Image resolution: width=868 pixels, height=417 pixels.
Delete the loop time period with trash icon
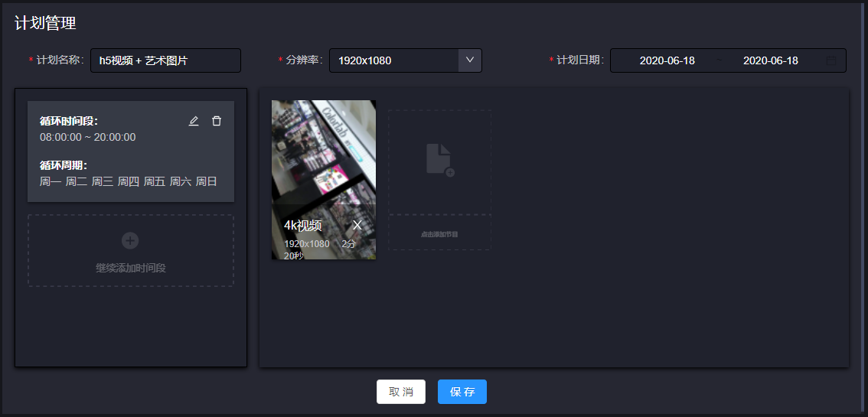point(217,121)
